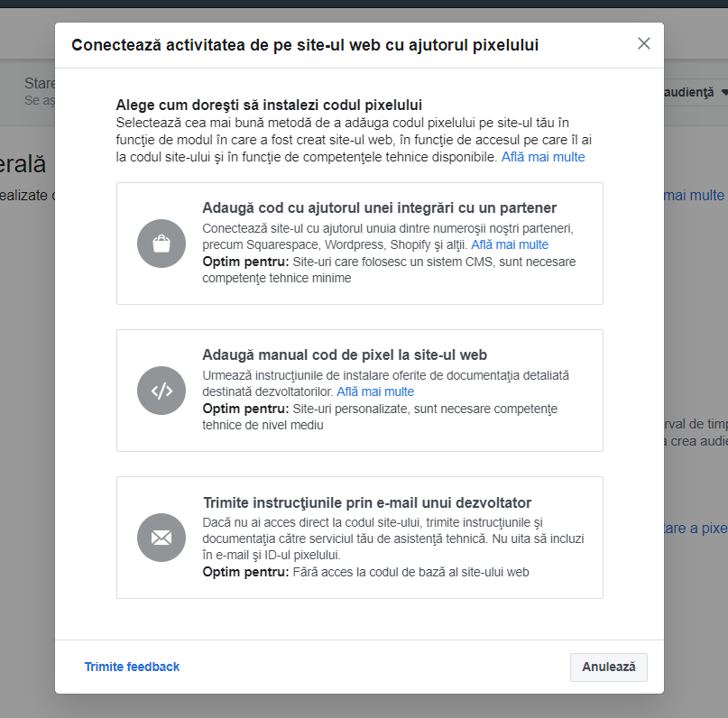The width and height of the screenshot is (728, 718).
Task: Open 'Află mai multe' after 'destinată dezvoltatorilor'
Action: point(375,391)
